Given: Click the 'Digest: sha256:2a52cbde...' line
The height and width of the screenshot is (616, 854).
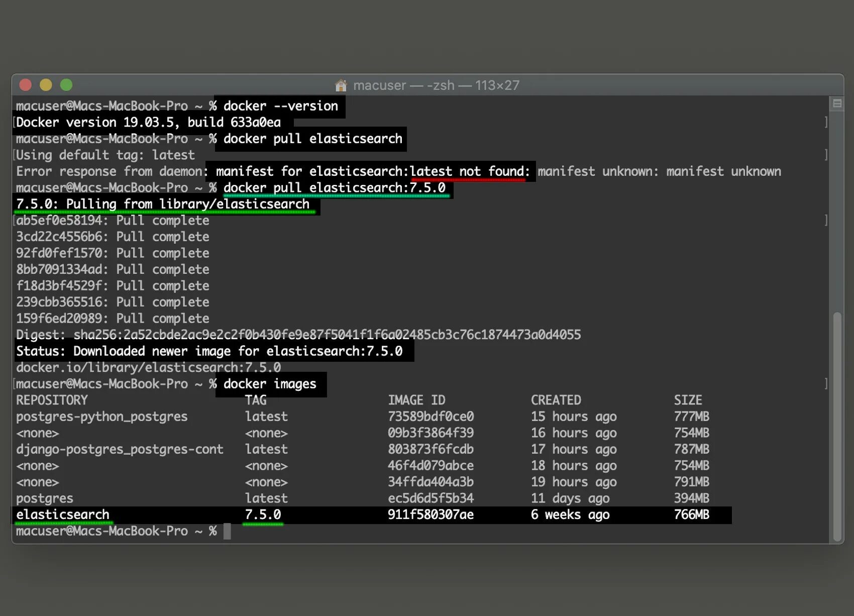Looking at the screenshot, I should (x=298, y=335).
